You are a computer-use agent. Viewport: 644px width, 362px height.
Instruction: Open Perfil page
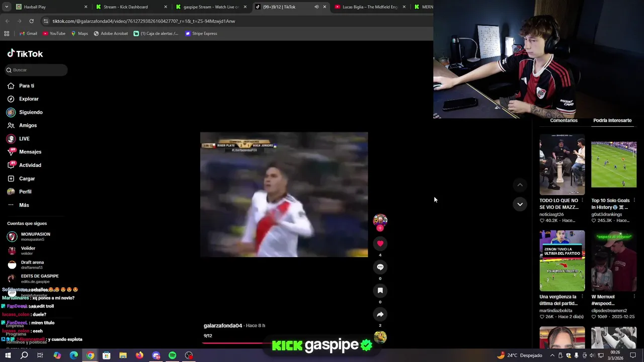(20, 192)
